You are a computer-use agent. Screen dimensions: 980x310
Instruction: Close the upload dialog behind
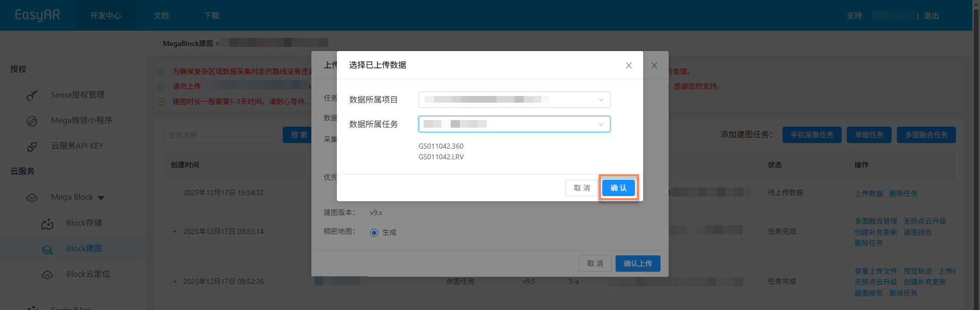coord(654,65)
